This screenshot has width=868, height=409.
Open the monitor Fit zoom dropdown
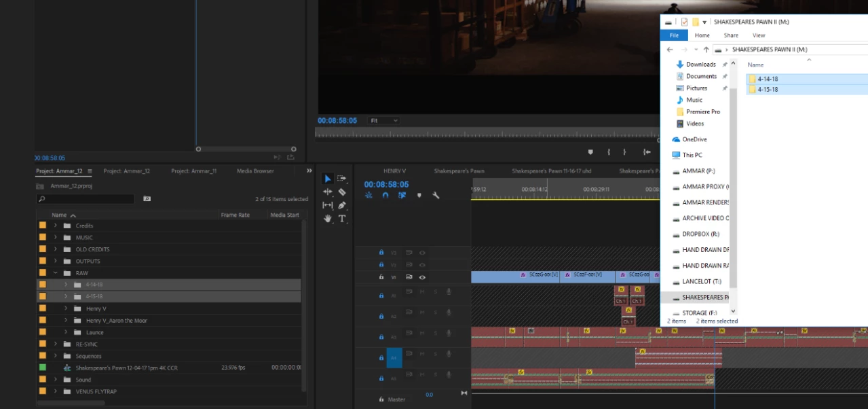click(x=383, y=121)
